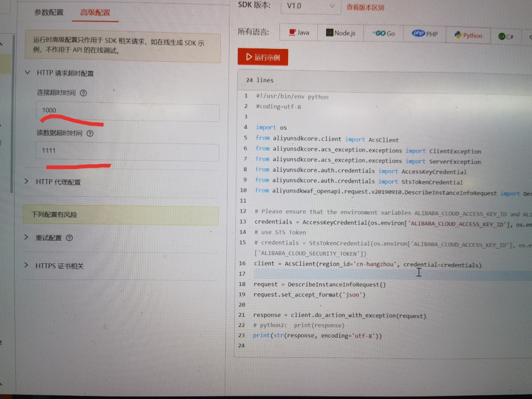Click the request.set_accept_format('json') line

click(309, 295)
